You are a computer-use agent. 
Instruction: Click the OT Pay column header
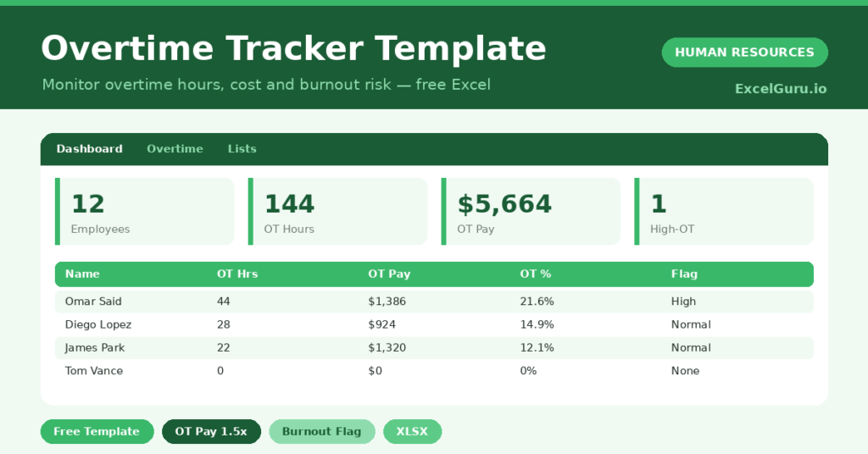pos(389,274)
